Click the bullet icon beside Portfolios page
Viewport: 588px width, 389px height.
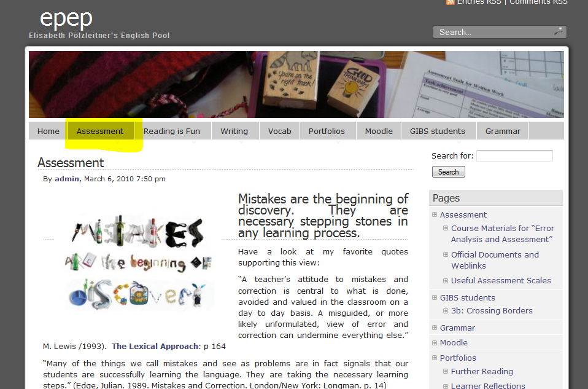(x=435, y=358)
